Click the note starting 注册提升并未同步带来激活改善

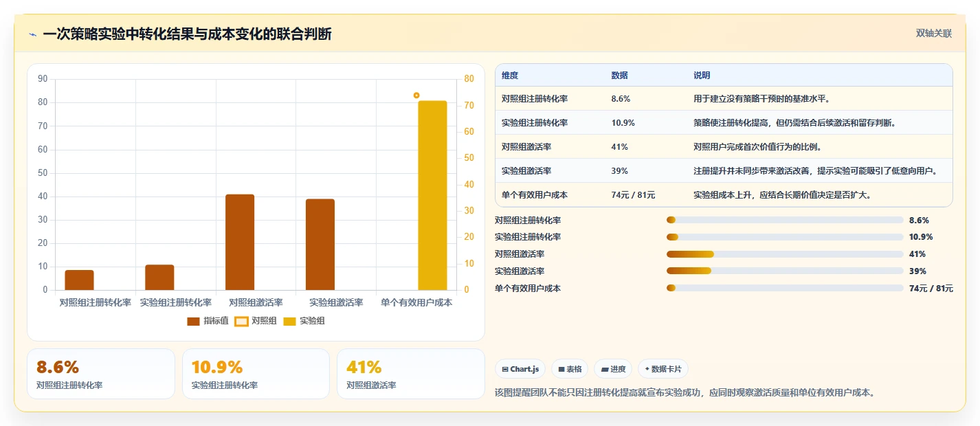pyautogui.click(x=815, y=171)
